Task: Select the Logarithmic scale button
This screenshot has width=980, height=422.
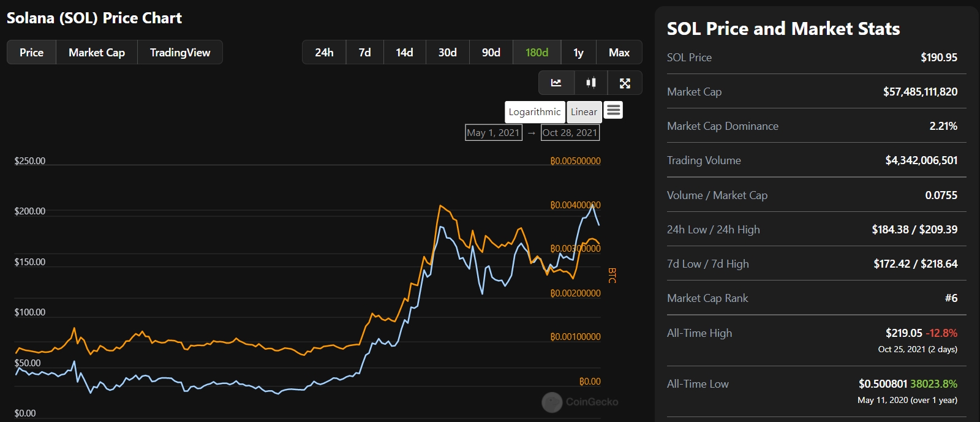Action: click(535, 112)
